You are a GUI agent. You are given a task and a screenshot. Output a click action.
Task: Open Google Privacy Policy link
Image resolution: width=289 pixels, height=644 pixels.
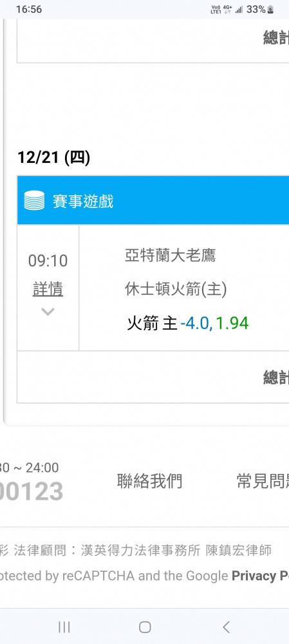tap(260, 576)
